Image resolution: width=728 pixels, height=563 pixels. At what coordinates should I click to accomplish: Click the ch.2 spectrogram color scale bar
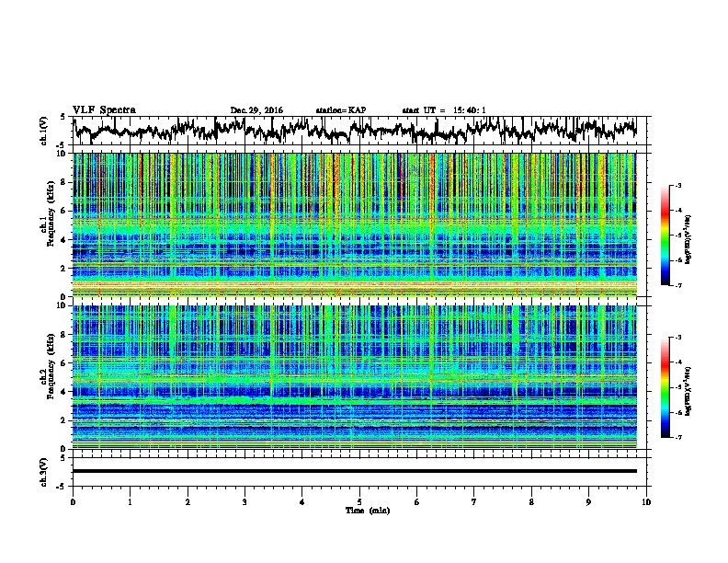(x=665, y=387)
